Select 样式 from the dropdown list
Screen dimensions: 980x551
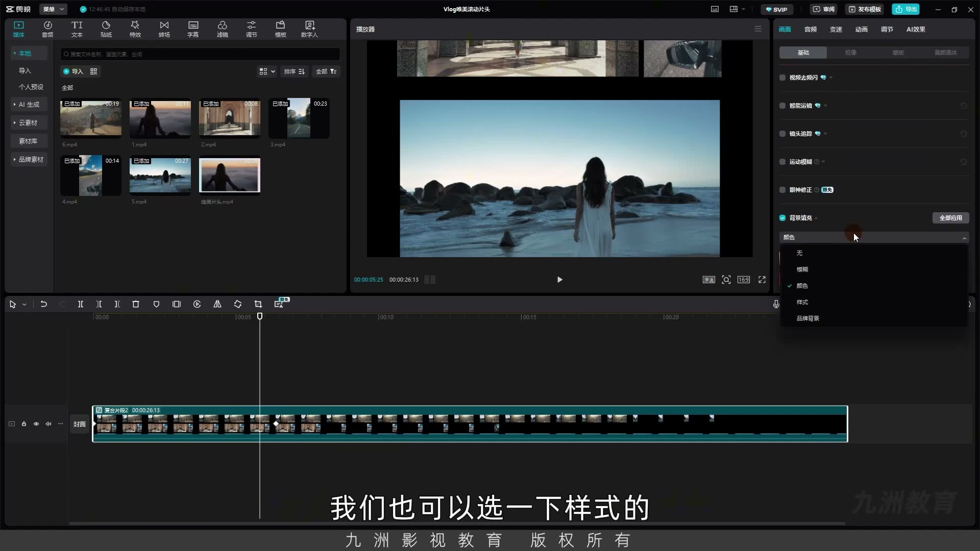click(x=874, y=302)
